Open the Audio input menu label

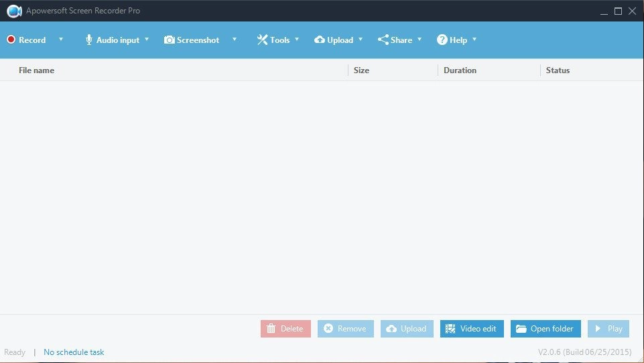[118, 40]
